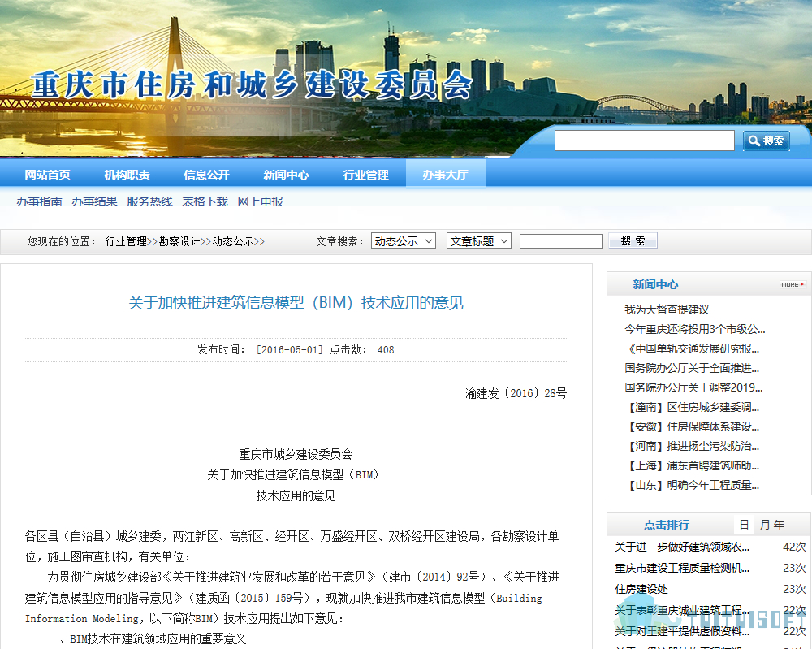Click the header search input field
This screenshot has height=649, width=812.
pos(644,141)
